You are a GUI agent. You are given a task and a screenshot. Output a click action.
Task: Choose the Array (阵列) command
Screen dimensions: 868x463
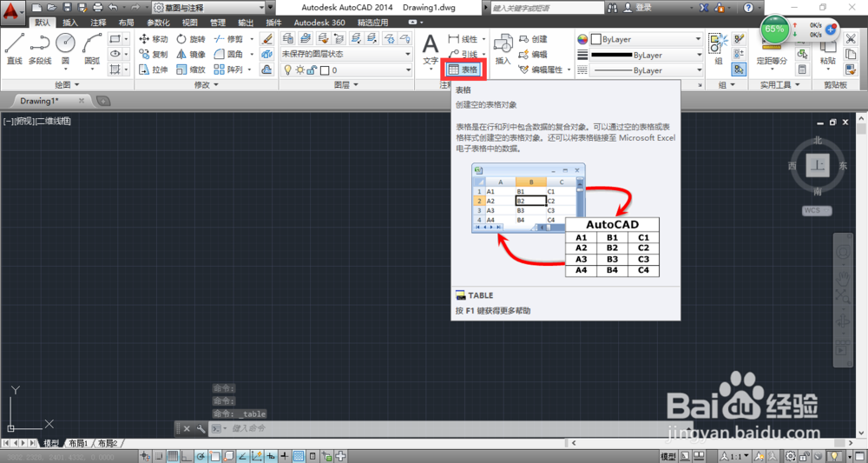(x=228, y=69)
